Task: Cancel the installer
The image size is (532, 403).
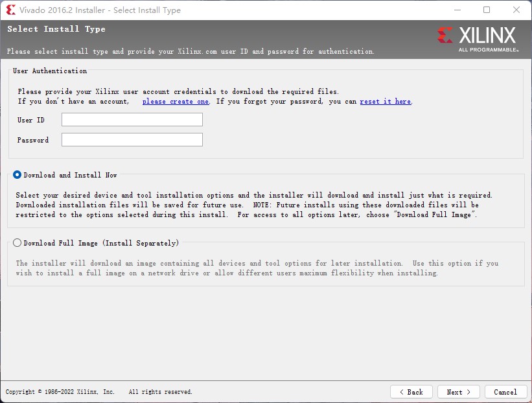Action: tap(505, 392)
